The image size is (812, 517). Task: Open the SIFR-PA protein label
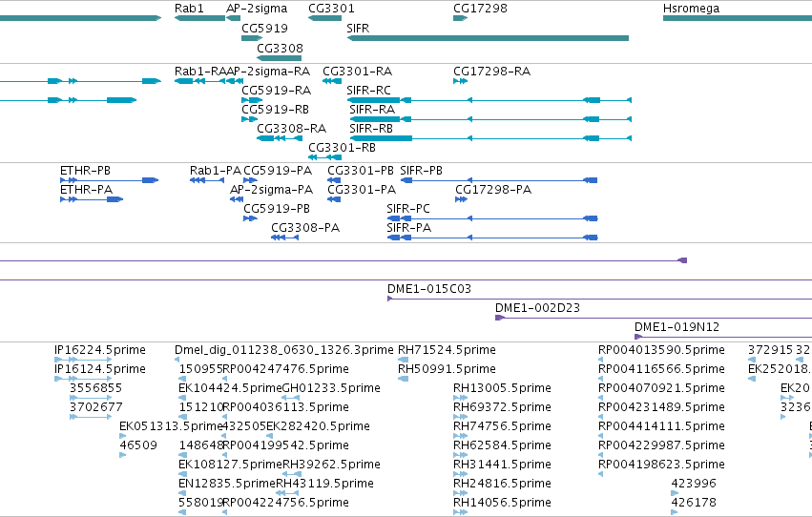tap(408, 228)
